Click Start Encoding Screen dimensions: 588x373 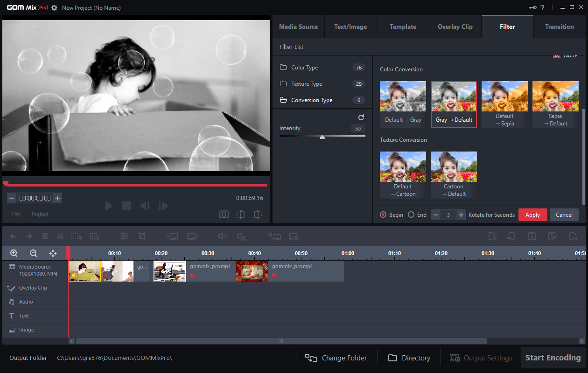point(553,358)
